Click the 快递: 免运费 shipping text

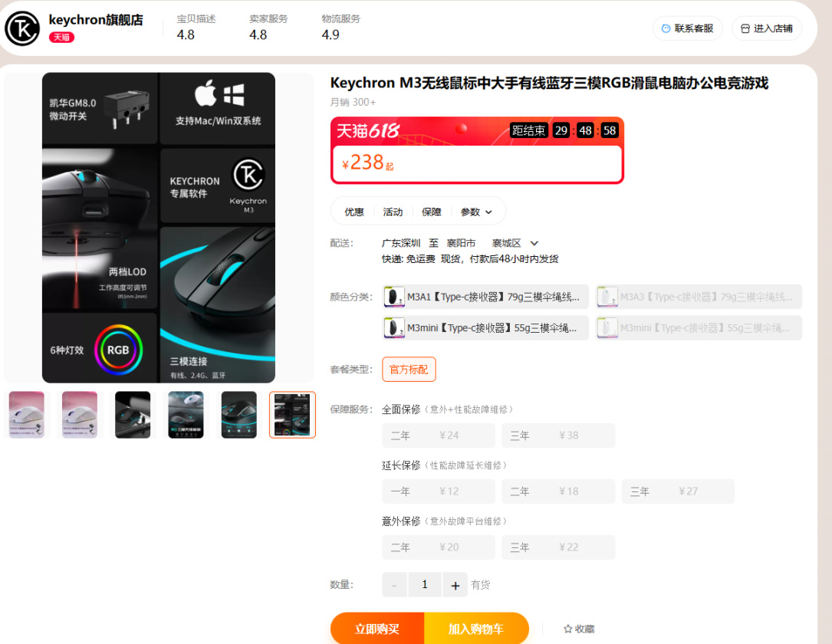pyautogui.click(x=409, y=259)
